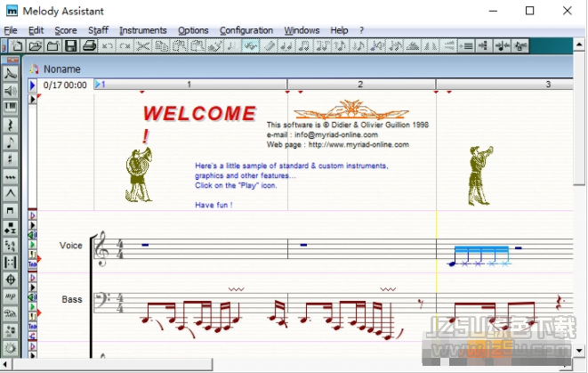Toggle Bass staff speaker mute icon

[33, 297]
